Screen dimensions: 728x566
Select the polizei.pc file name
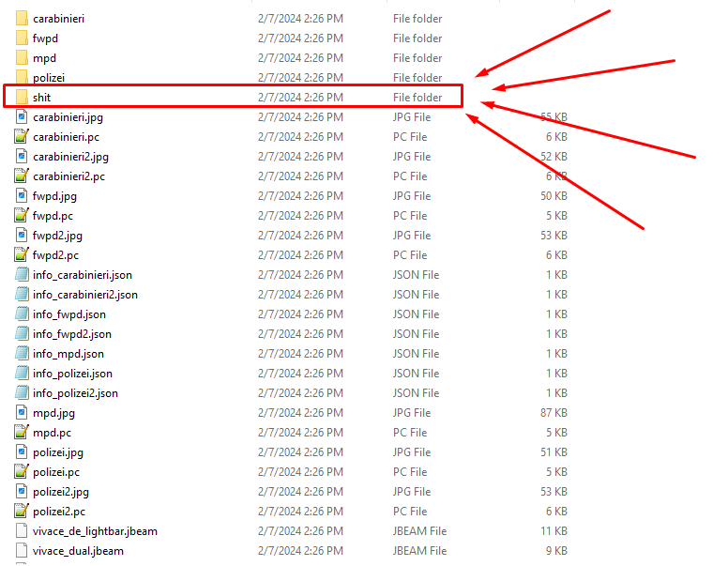[x=56, y=472]
